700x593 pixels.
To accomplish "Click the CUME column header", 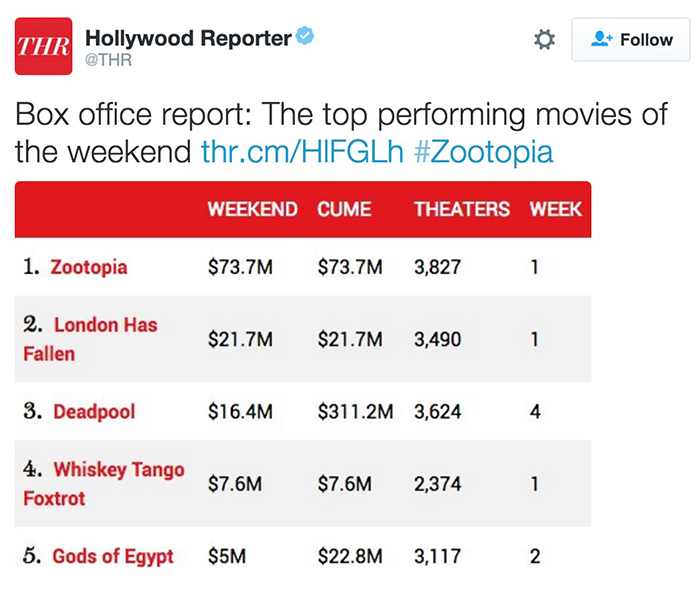I will point(344,210).
